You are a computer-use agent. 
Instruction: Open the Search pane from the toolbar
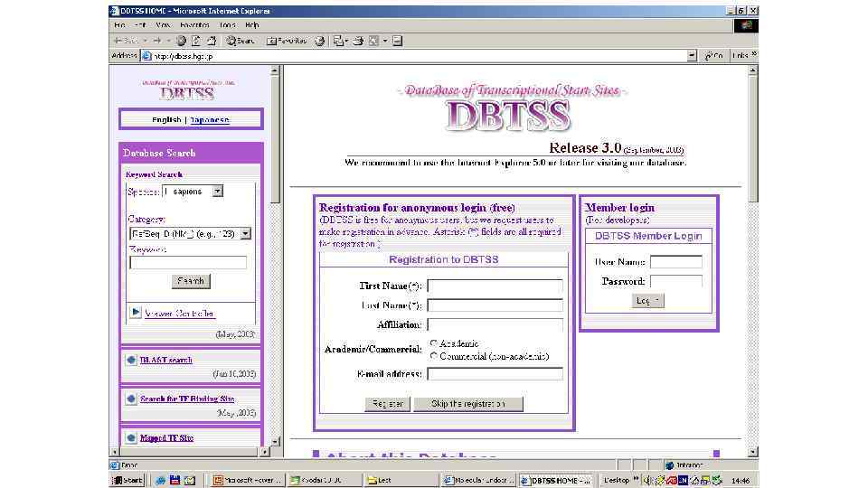pos(241,41)
